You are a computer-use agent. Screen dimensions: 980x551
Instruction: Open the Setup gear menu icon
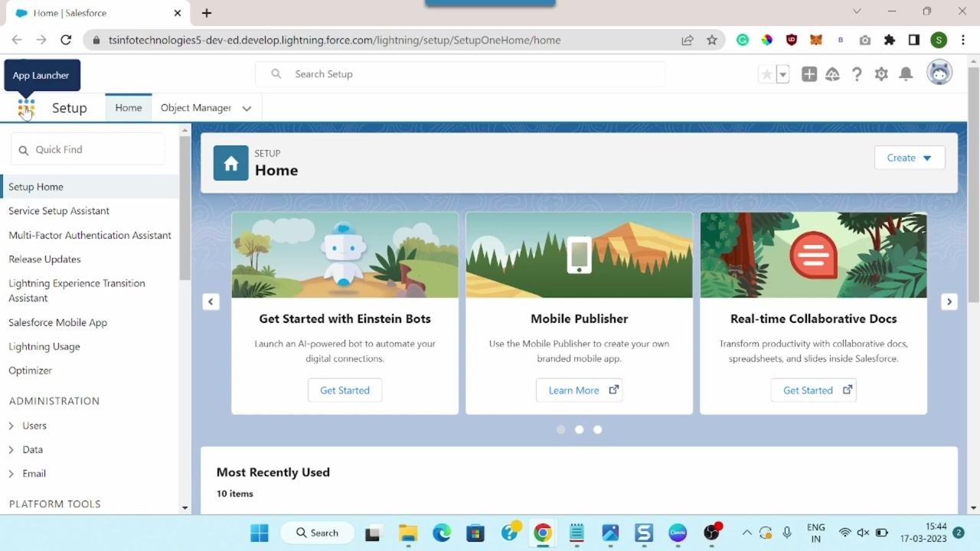coord(881,74)
